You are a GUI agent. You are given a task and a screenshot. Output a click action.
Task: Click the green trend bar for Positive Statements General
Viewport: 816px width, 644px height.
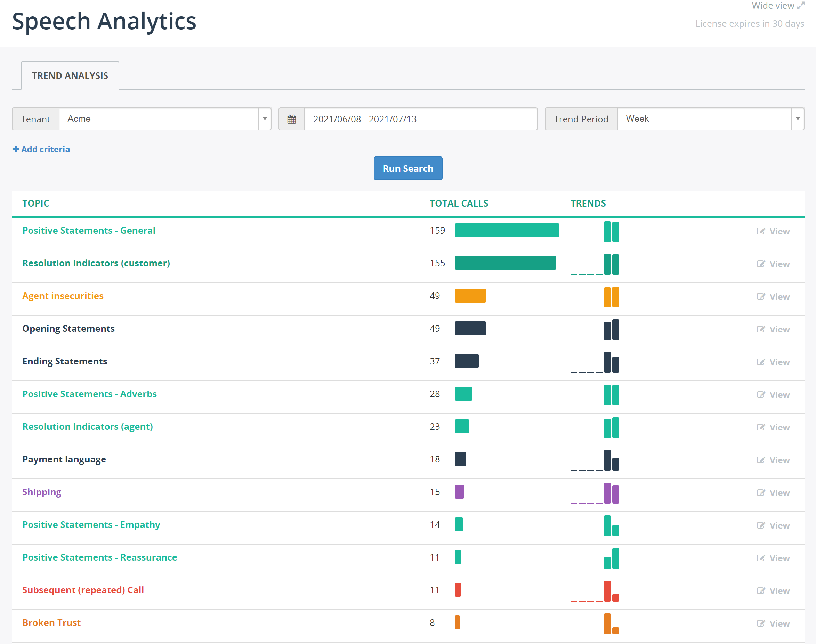pos(609,232)
